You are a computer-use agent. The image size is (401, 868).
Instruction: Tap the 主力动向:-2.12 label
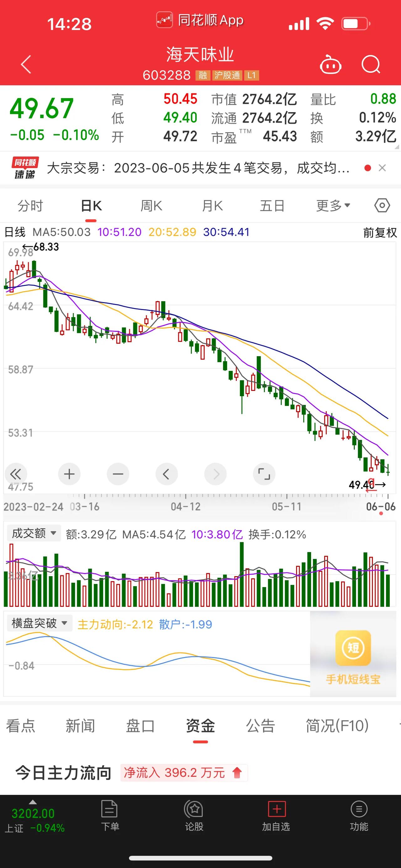click(x=115, y=624)
